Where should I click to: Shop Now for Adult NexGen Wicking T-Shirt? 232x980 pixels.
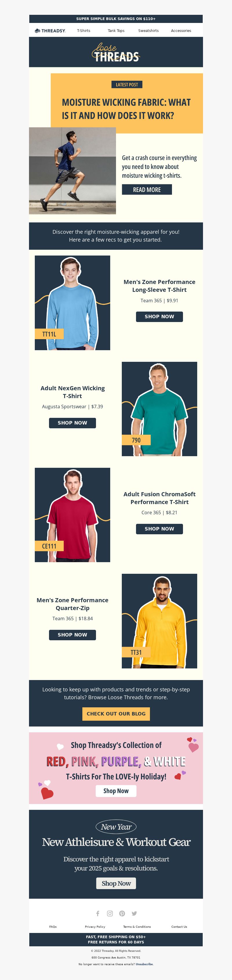pos(72,423)
